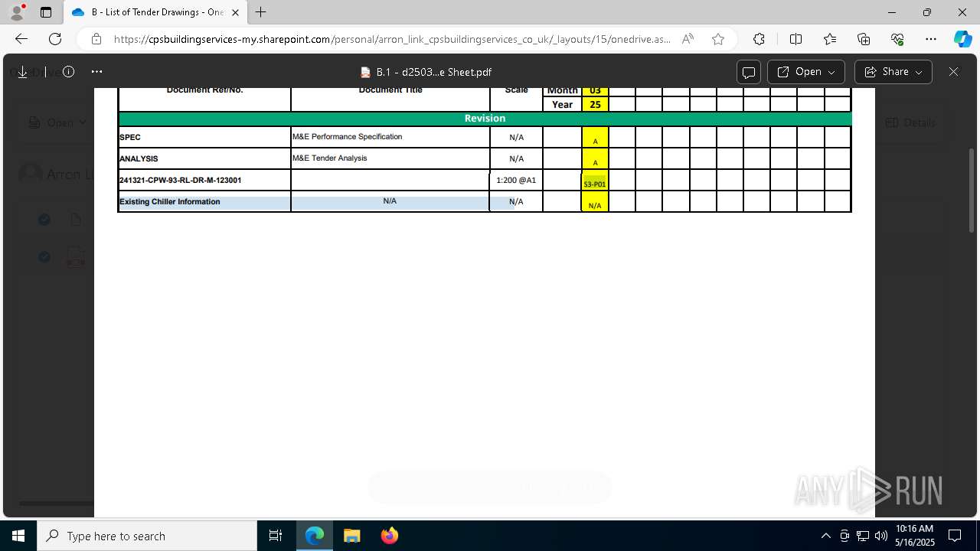Open the more options ellipsis in viewer
This screenshot has width=980, height=551.
(x=96, y=72)
